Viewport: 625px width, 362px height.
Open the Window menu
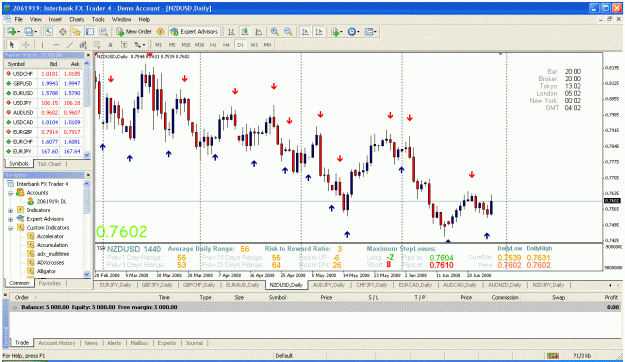121,19
